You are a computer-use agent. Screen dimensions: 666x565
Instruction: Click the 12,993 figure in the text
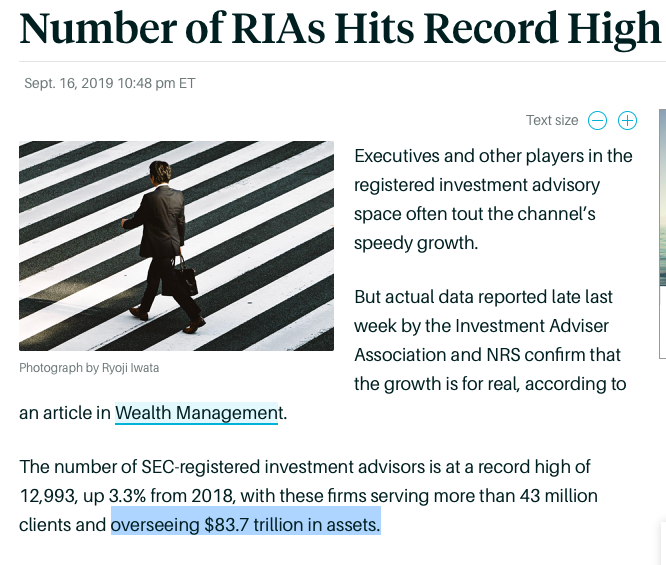click(48, 496)
